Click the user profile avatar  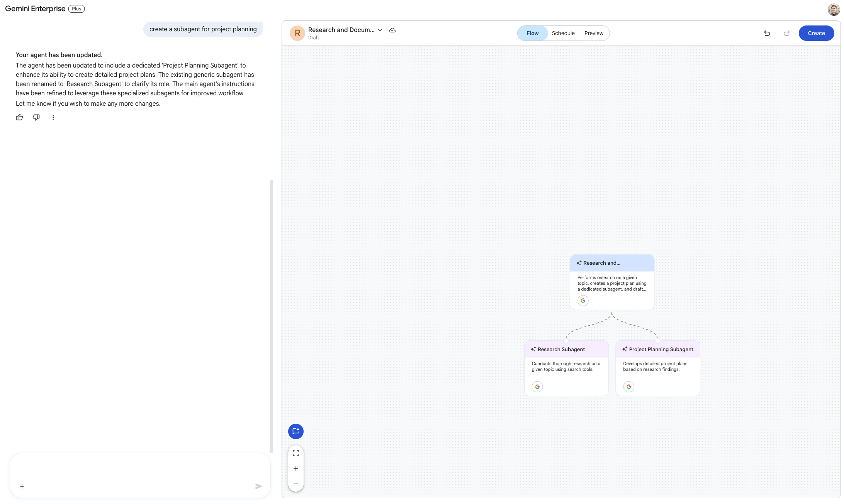tap(834, 9)
